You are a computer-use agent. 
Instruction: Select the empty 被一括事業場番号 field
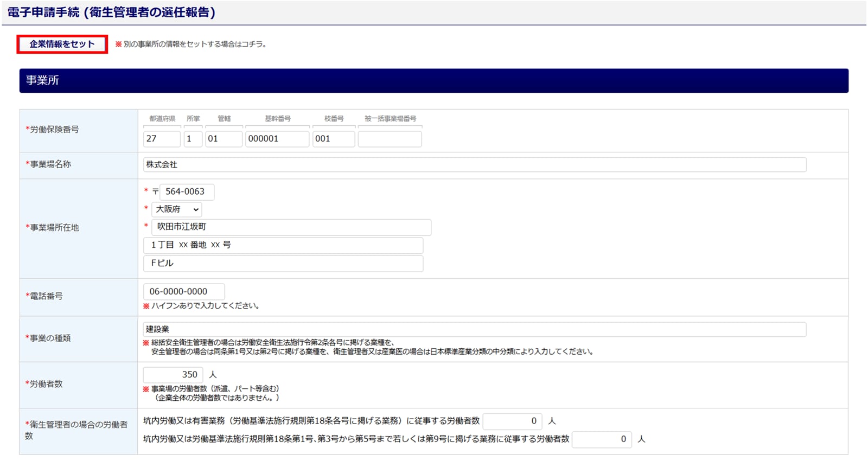pos(390,139)
